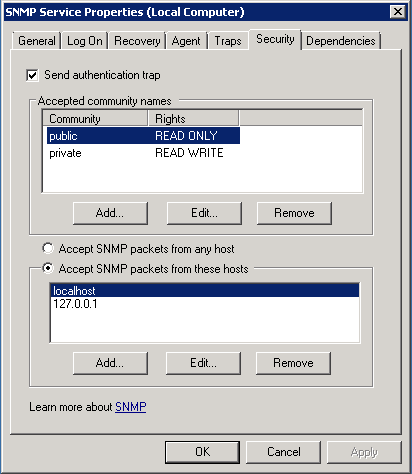Image resolution: width=412 pixels, height=474 pixels.
Task: Select the Agent tab
Action: coord(186,41)
